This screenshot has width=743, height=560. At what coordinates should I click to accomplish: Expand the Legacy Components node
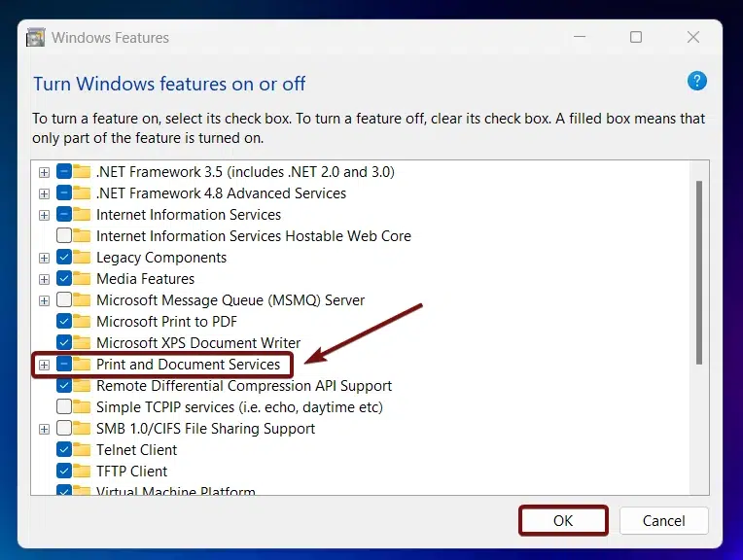tap(44, 258)
